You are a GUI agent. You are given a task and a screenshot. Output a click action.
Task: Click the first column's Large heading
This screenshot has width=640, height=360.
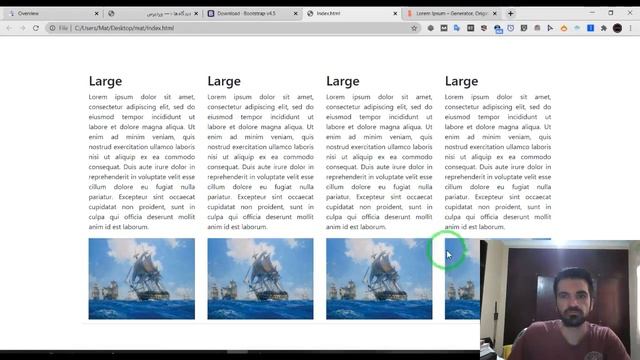(105, 81)
